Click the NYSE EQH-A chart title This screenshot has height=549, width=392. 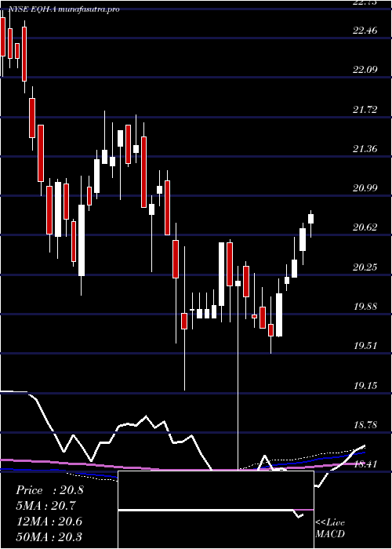pyautogui.click(x=64, y=9)
